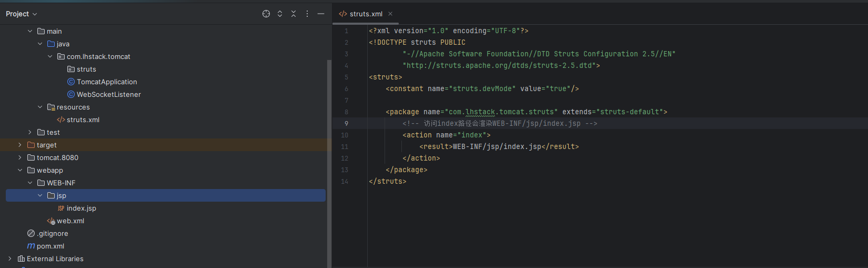This screenshot has height=268, width=868.
Task: Open index.jsp in the jsp folder
Action: coord(81,208)
